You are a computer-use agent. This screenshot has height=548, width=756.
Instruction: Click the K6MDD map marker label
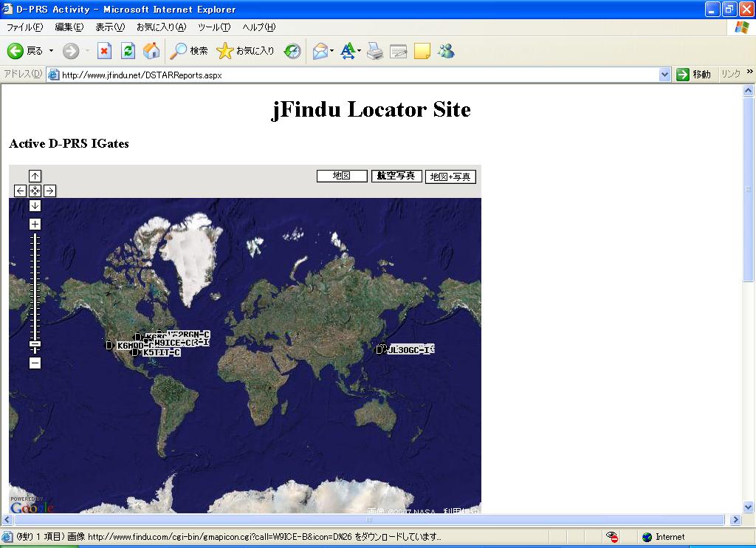click(x=134, y=346)
